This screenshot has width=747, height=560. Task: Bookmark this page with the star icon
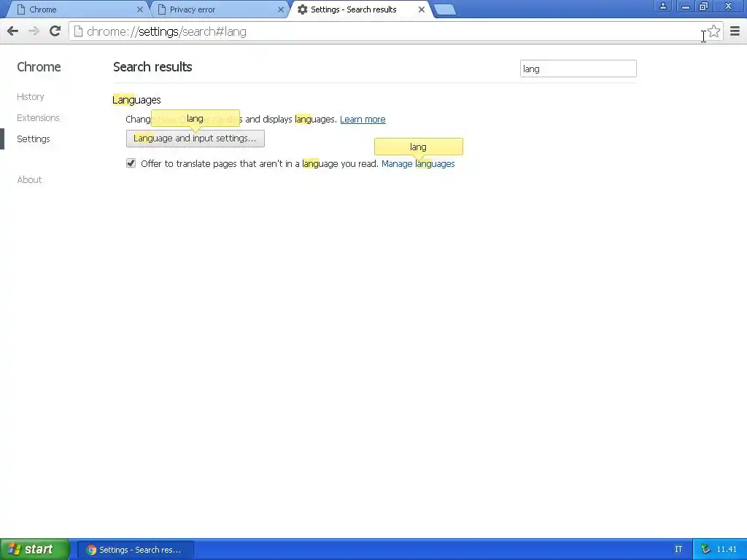click(x=713, y=31)
